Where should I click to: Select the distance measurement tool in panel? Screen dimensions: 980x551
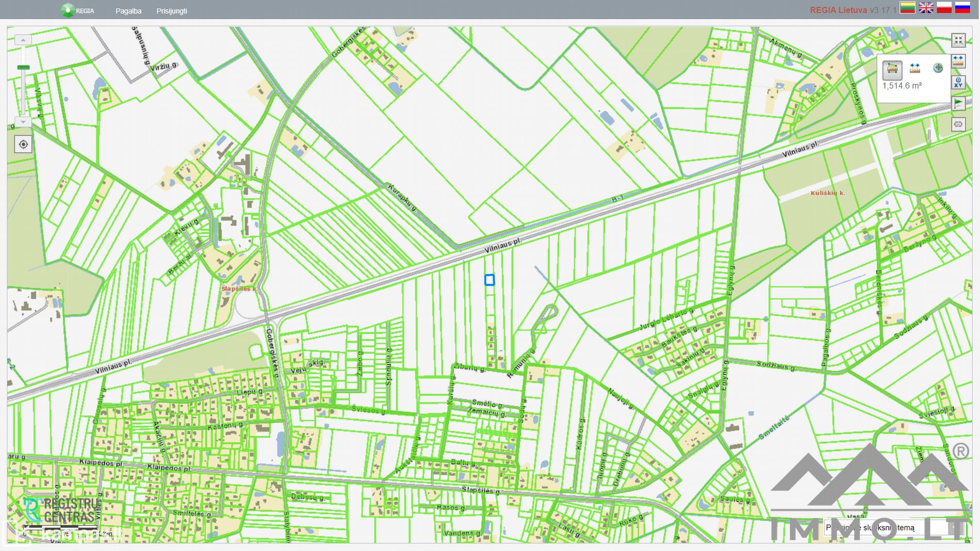pyautogui.click(x=915, y=68)
